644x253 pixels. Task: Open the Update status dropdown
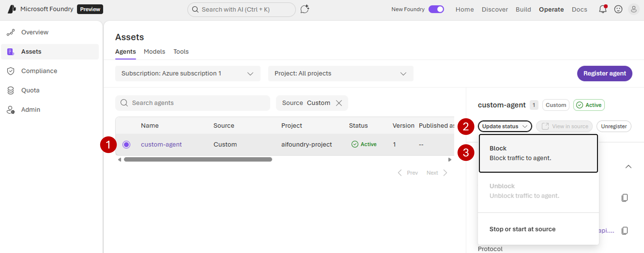click(x=505, y=126)
